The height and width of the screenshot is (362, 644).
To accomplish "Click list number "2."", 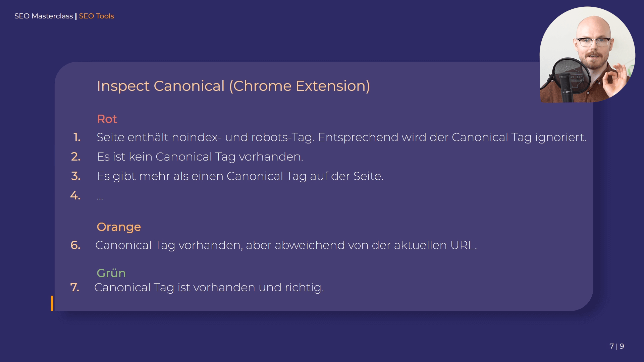I will (76, 157).
